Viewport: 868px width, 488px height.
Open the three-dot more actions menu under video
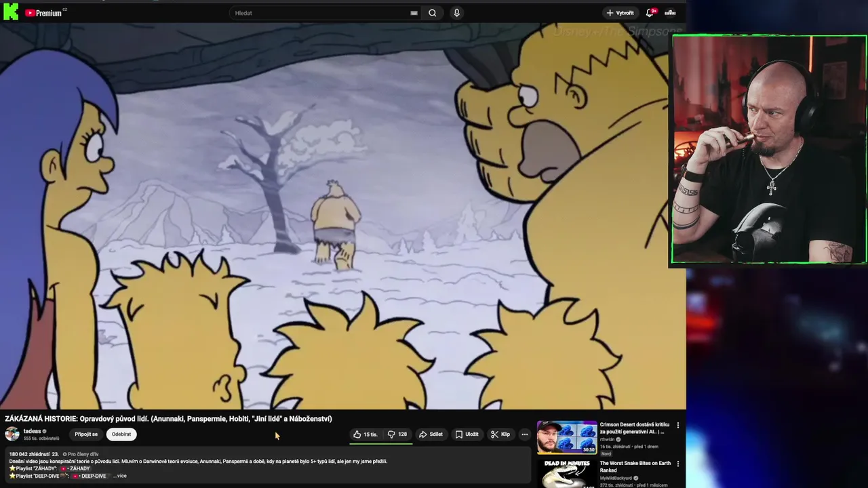click(x=524, y=434)
